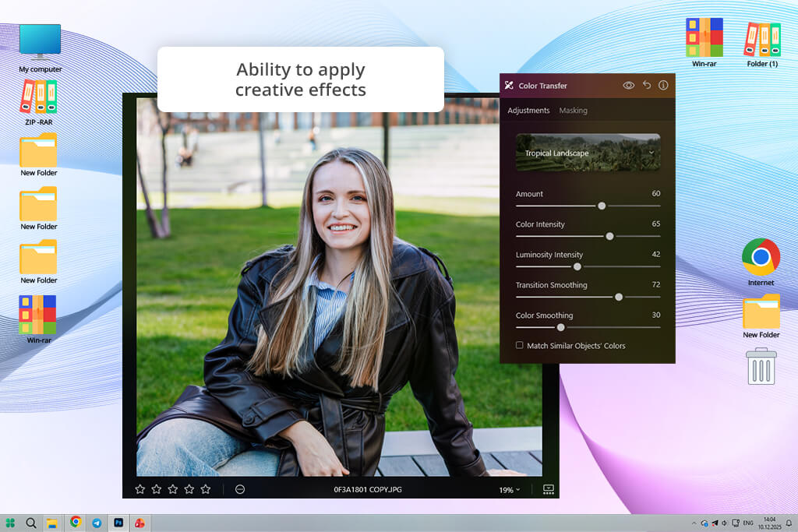Click the Color Intensity value 65
798x532 pixels.
656,224
